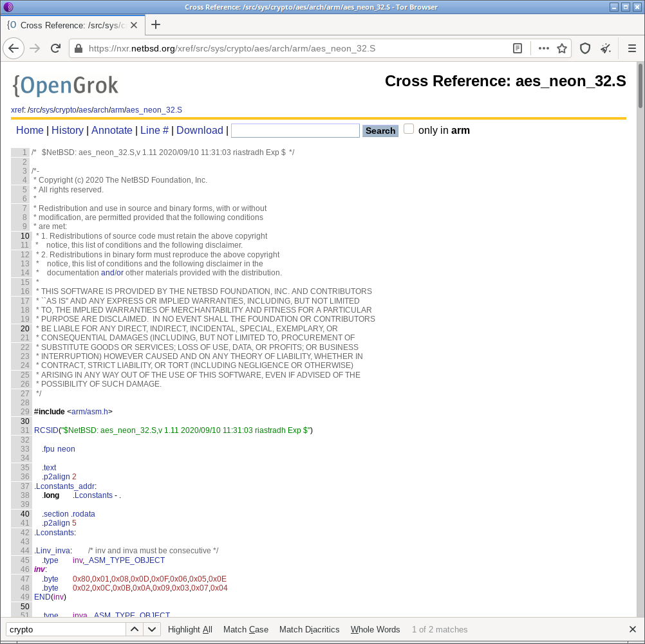Open the arm/asm.h include link
The image size is (645, 644).
click(x=89, y=412)
